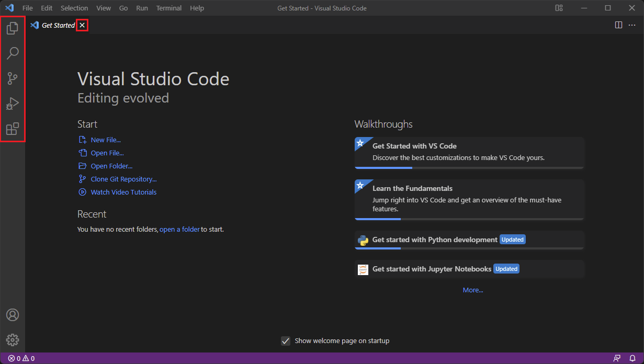Click the VS Code logo in title bar
644x364 pixels.
click(x=9, y=8)
